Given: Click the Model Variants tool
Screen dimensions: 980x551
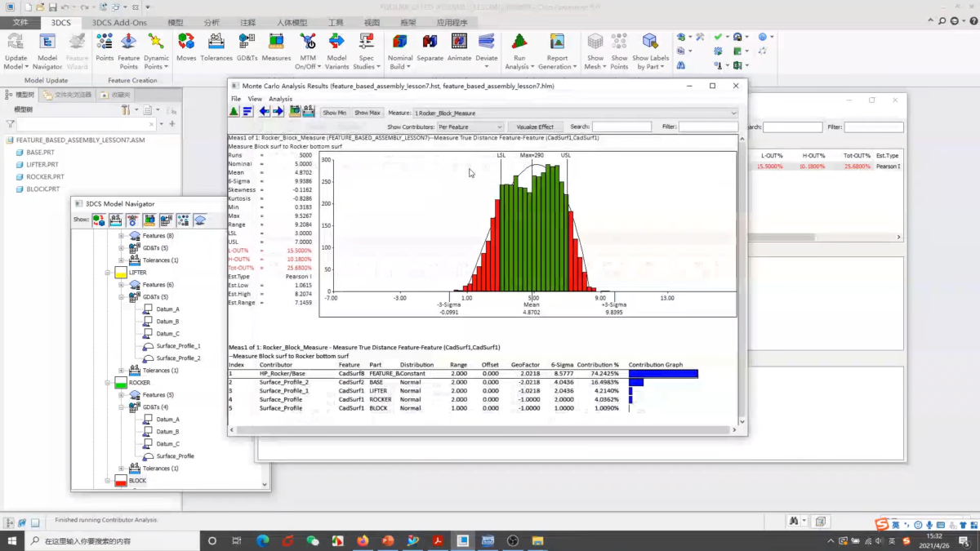Looking at the screenshot, I should click(x=336, y=49).
